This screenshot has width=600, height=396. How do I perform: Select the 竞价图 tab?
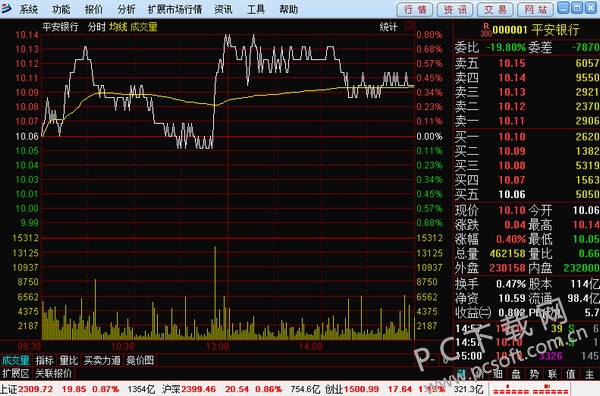click(140, 360)
